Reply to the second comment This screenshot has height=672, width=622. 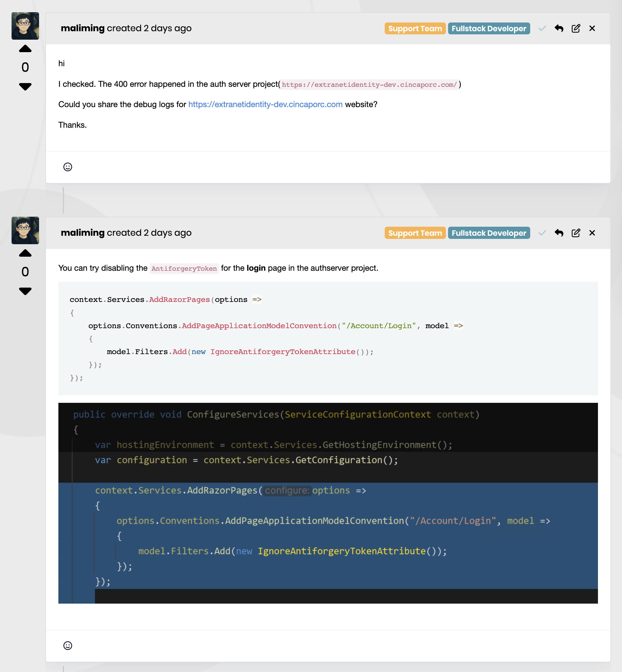tap(559, 233)
